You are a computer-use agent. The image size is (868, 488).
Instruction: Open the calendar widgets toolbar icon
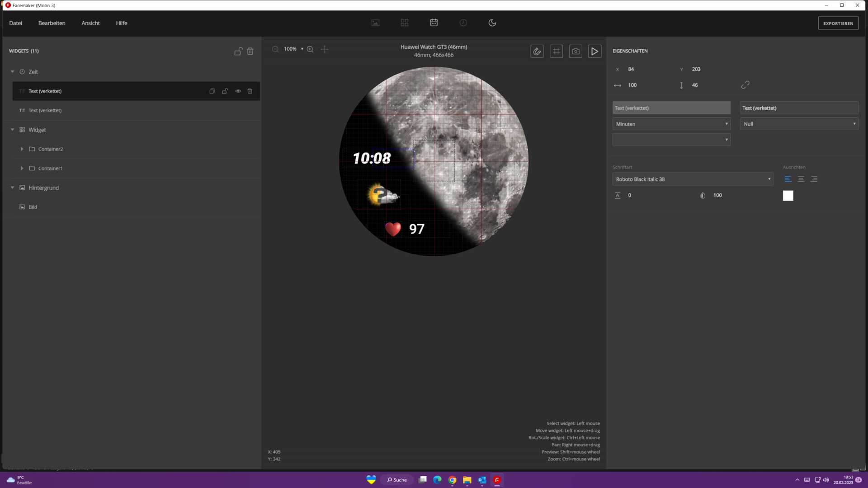tap(434, 23)
